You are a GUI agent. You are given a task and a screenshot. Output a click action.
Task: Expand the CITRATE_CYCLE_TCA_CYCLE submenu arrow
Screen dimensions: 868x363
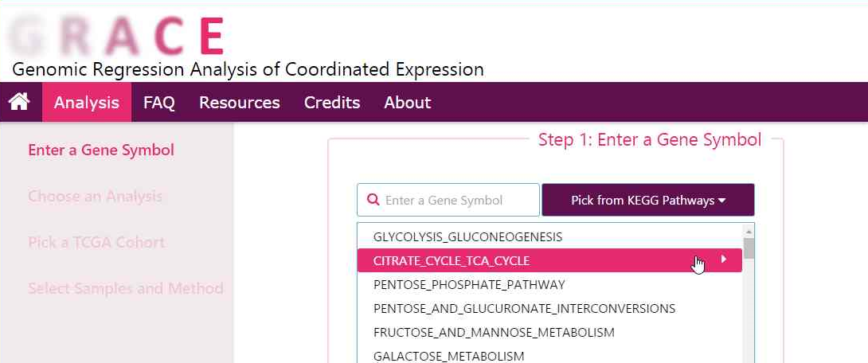coord(723,260)
